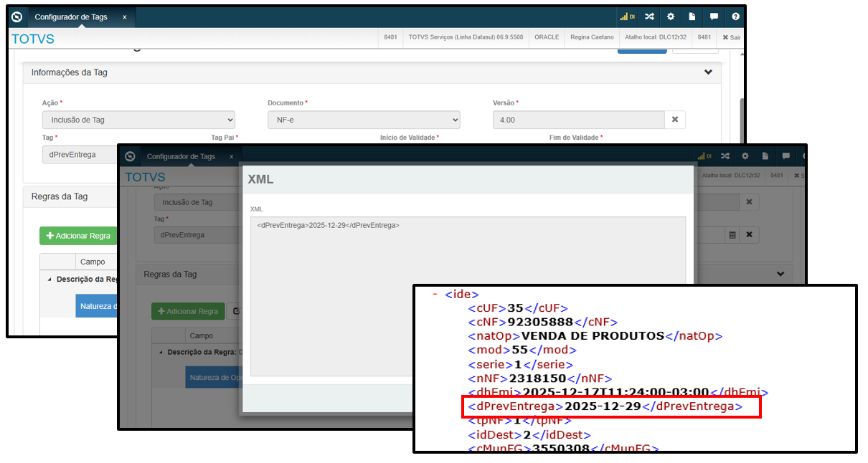
Task: Click the Tag field with dPrevEntrega in the back window
Action: [x=79, y=155]
